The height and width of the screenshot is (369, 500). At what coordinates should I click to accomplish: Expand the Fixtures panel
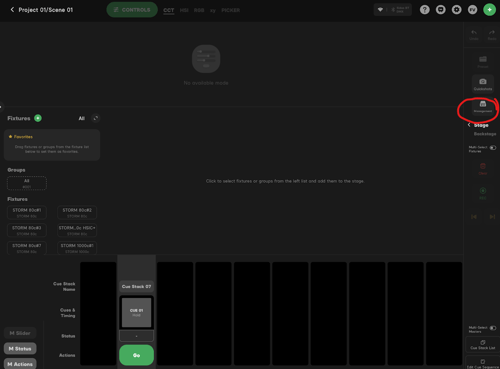(x=96, y=118)
